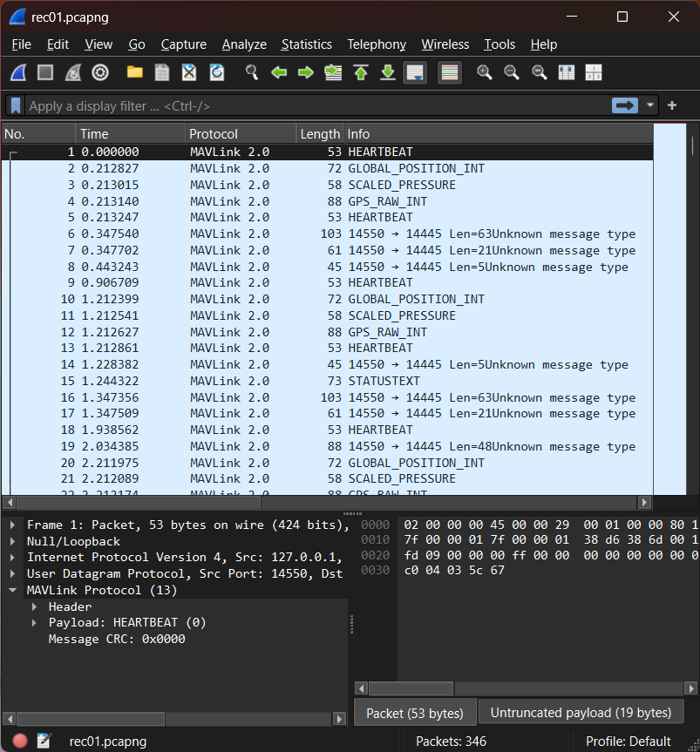Click the display filter input field
This screenshot has width=700, height=752.
(314, 105)
